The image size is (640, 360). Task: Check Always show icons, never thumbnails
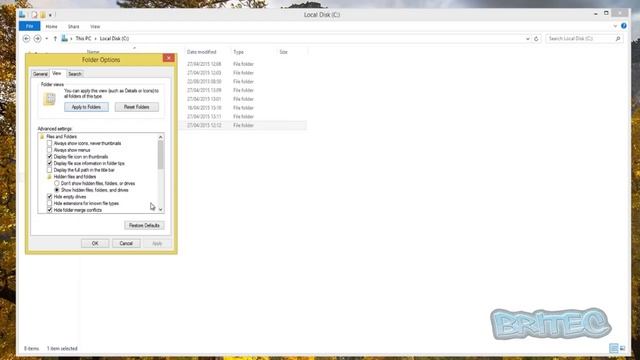click(49, 143)
